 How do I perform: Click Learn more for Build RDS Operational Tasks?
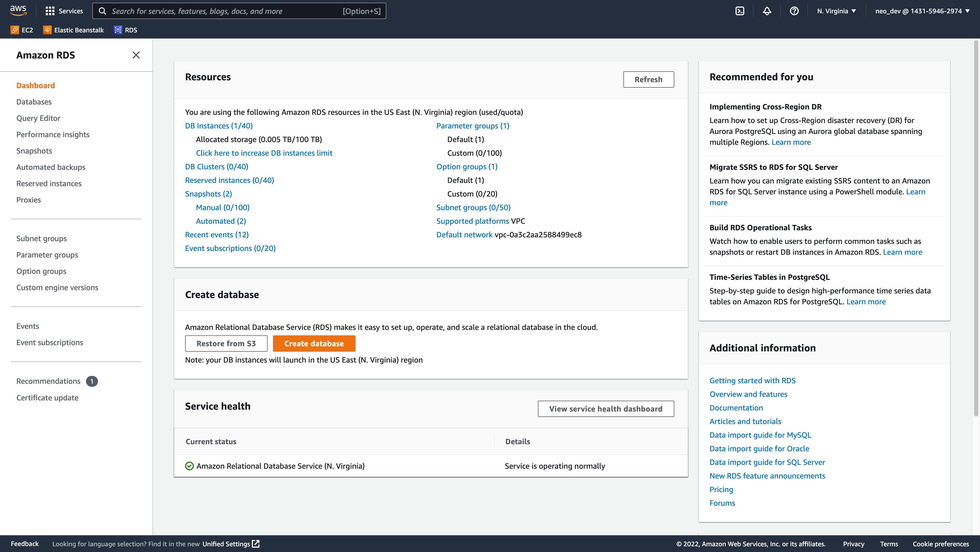click(902, 252)
